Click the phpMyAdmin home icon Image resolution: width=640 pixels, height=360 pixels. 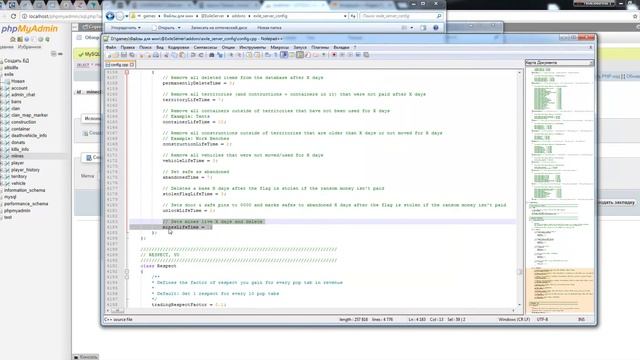(x=13, y=39)
